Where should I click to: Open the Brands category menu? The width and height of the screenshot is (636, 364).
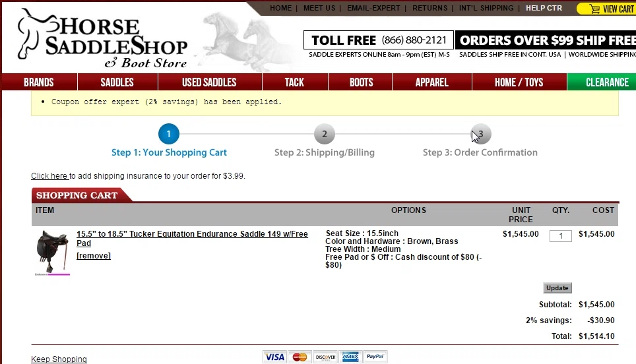tap(39, 82)
